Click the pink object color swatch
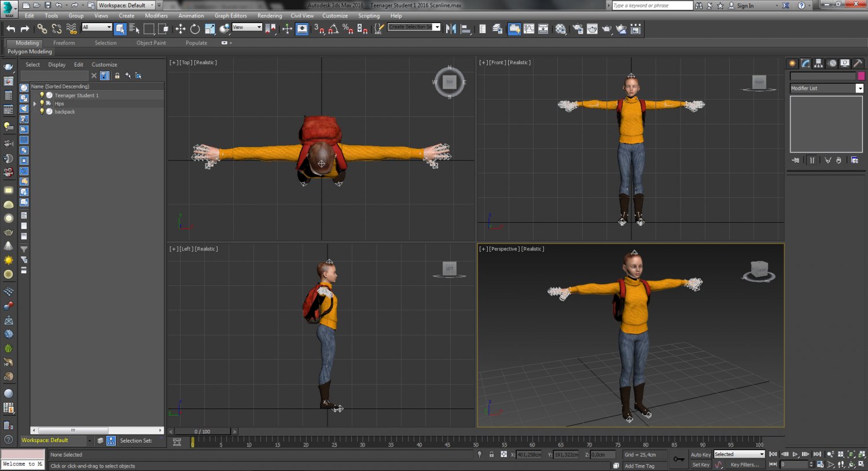Viewport: 868px width, 471px height. (861, 76)
